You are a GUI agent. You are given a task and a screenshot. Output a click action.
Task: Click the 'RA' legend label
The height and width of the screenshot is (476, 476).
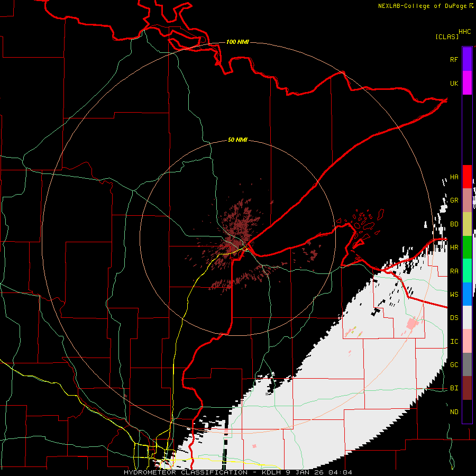[x=454, y=271]
